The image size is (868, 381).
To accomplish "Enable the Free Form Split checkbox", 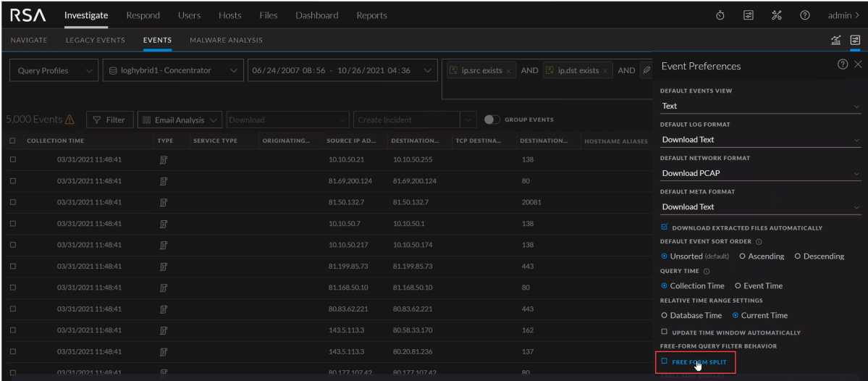I will click(665, 361).
